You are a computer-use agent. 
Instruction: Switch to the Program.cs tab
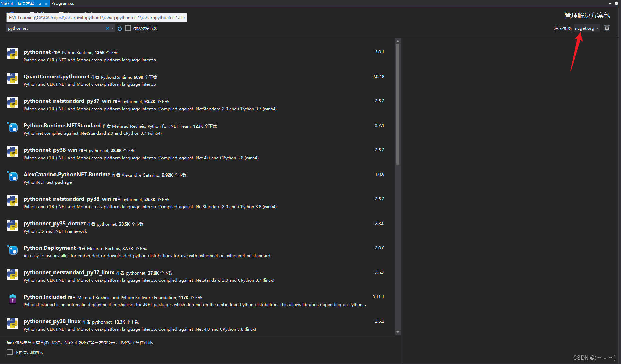[62, 3]
